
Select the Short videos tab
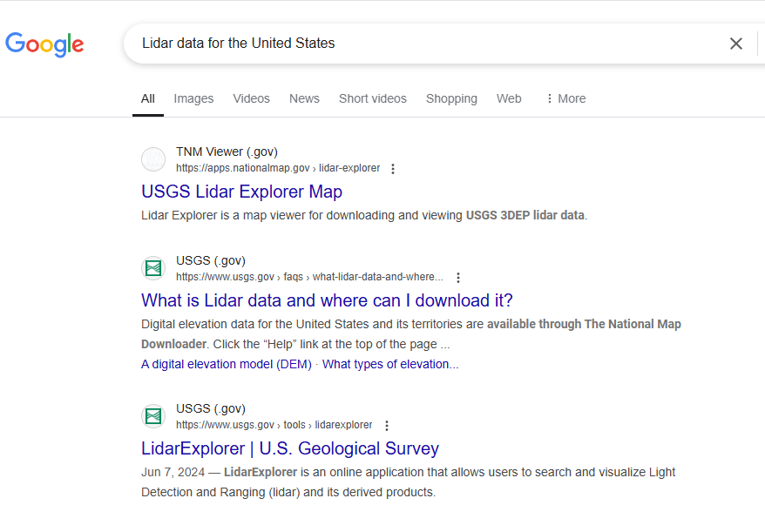372,98
